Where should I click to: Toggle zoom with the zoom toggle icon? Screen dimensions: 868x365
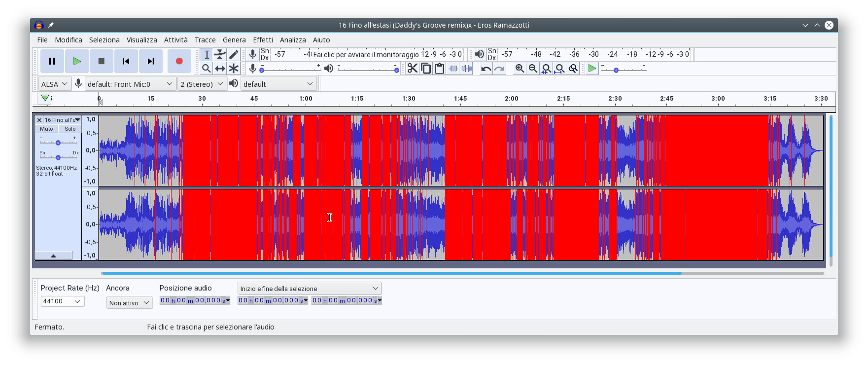pos(573,68)
